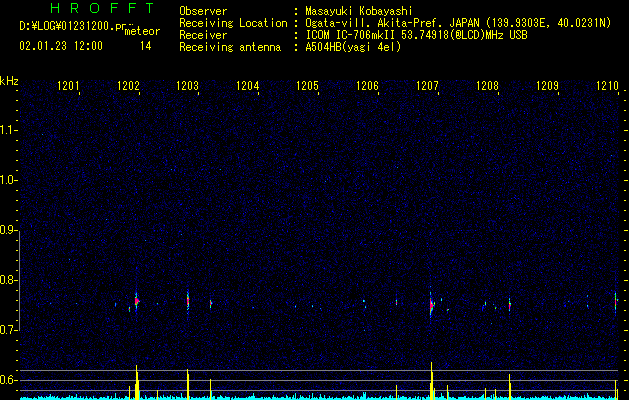Image resolution: width=629 pixels, height=400 pixels.
Task: Click the 1210 time axis marker
Action: (607, 86)
